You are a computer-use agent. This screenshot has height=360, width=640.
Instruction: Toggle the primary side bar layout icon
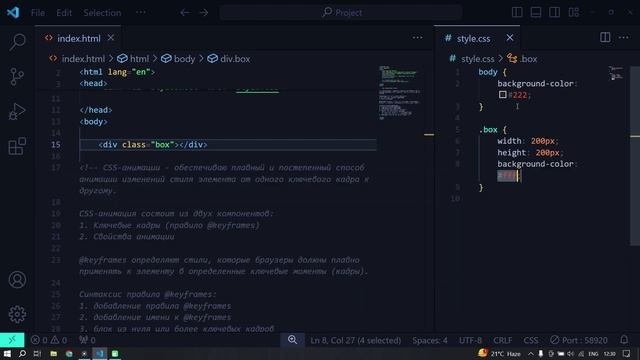[517, 12]
